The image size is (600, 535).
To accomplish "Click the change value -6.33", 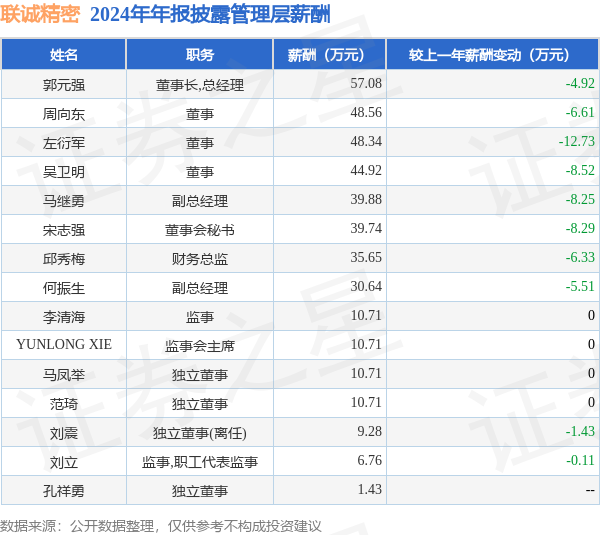I will 580,258.
